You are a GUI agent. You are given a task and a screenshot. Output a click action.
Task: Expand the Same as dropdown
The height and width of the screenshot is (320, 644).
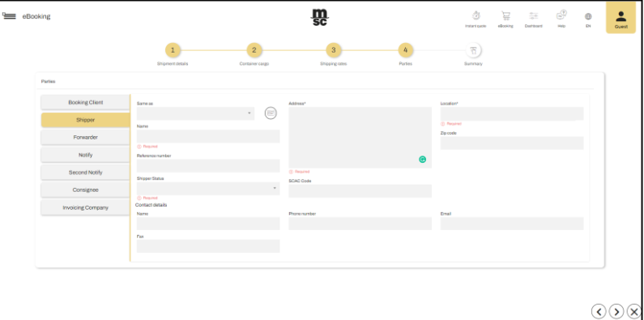[x=195, y=113]
